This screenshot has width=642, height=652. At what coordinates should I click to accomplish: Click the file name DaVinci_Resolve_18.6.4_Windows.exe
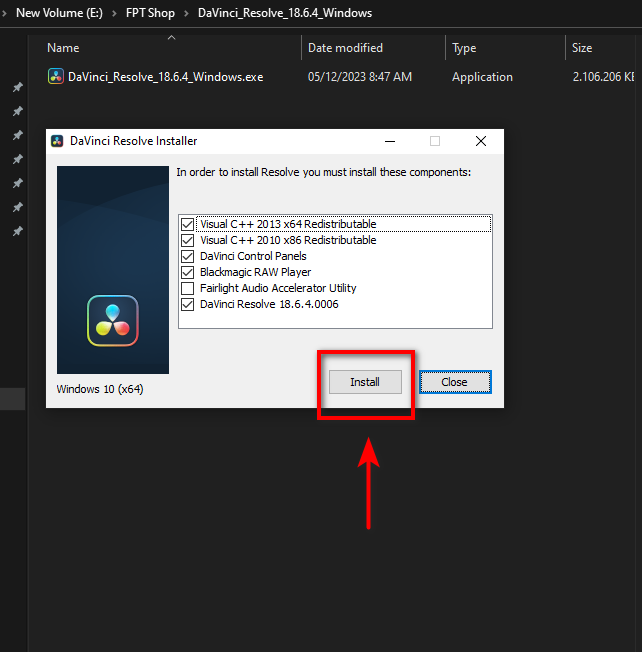165,77
